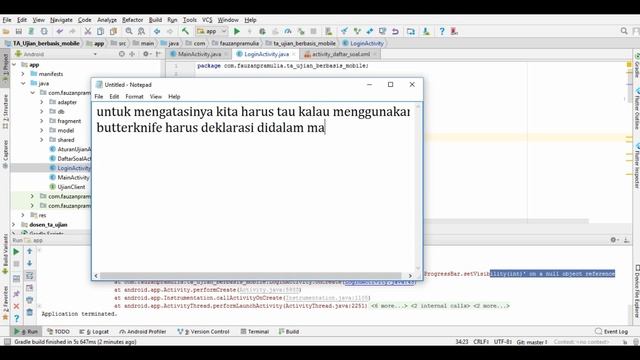Click the green Rerun icon in the Run panel
The width and height of the screenshot is (640, 360).
click(16, 252)
